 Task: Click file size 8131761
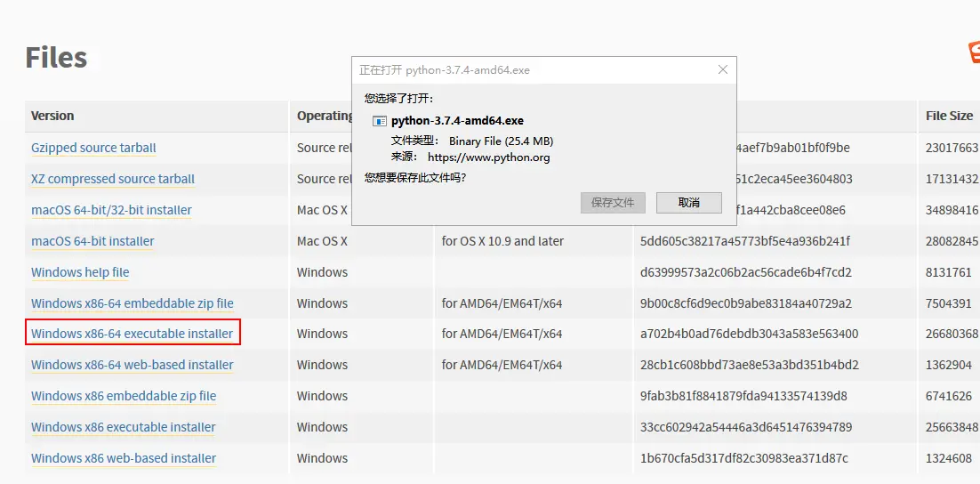coord(949,272)
